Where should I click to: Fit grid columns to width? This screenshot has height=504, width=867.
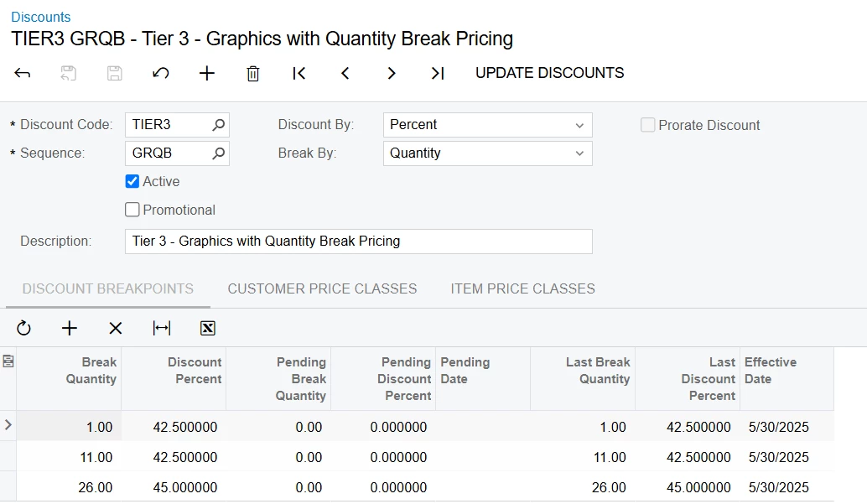(x=162, y=329)
